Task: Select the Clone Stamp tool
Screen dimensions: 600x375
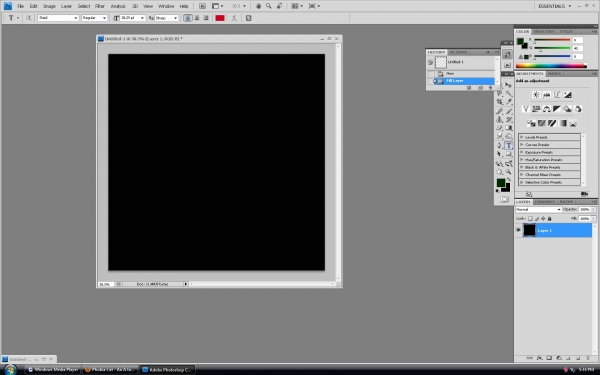Action: tap(500, 119)
